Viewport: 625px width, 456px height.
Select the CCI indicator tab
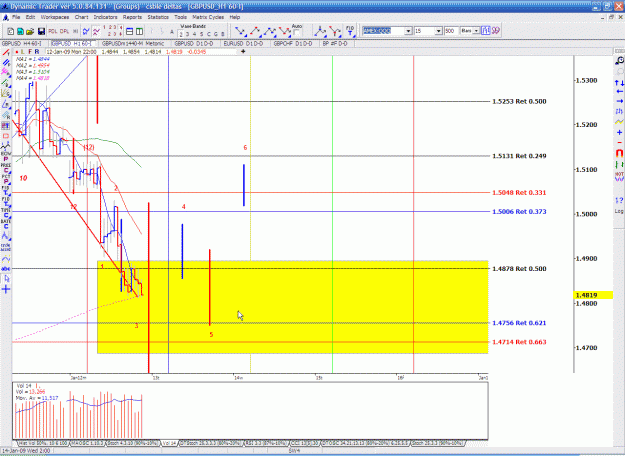click(304, 443)
